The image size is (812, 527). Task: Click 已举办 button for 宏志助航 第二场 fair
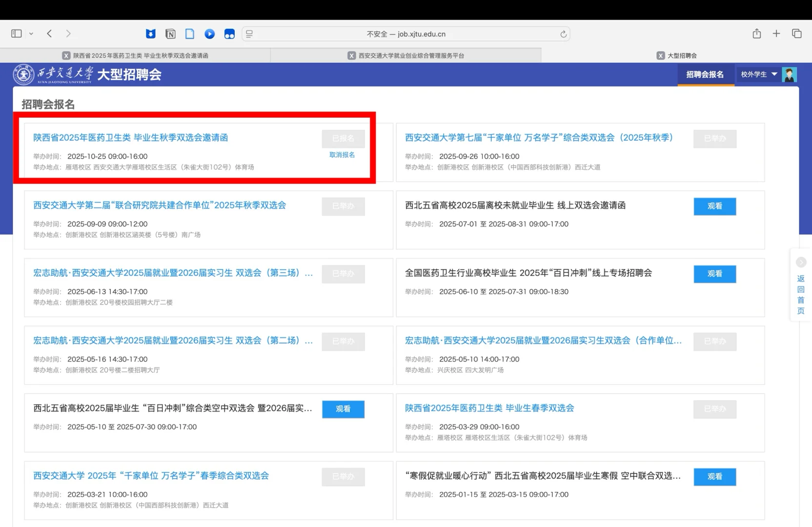(343, 342)
